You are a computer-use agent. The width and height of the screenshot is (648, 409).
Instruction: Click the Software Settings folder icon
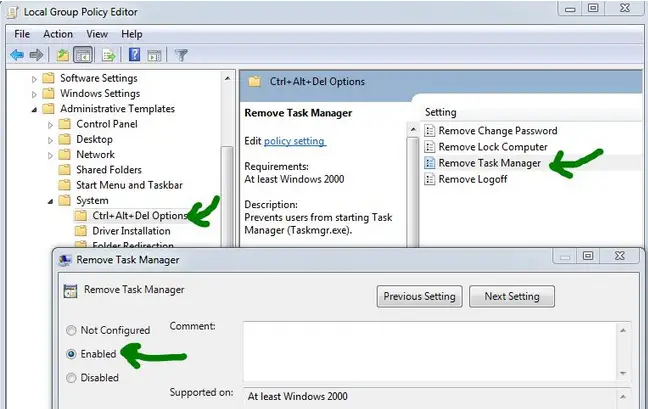(x=48, y=78)
